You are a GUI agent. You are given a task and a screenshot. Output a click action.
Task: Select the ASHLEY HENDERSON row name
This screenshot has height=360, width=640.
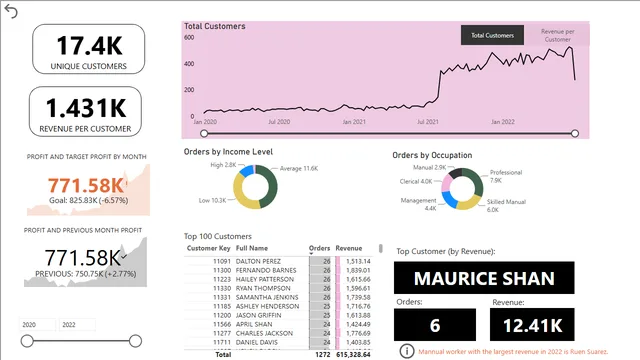pyautogui.click(x=267, y=306)
